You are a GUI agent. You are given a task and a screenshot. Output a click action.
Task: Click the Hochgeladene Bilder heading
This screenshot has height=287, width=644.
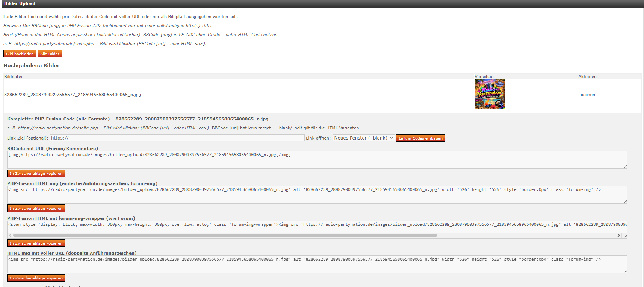pyautogui.click(x=32, y=65)
